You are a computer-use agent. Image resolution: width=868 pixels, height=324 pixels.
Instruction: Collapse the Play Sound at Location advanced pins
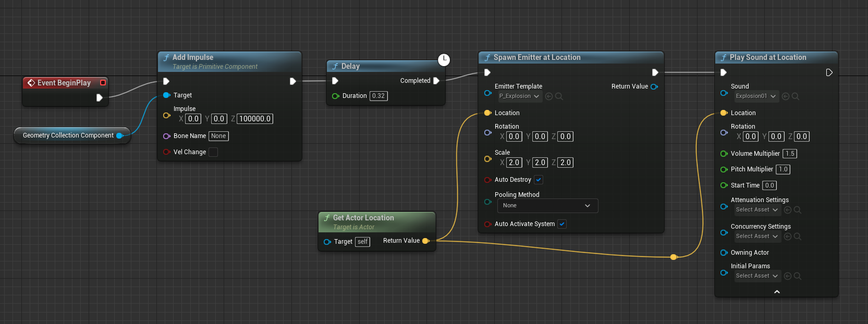click(777, 292)
